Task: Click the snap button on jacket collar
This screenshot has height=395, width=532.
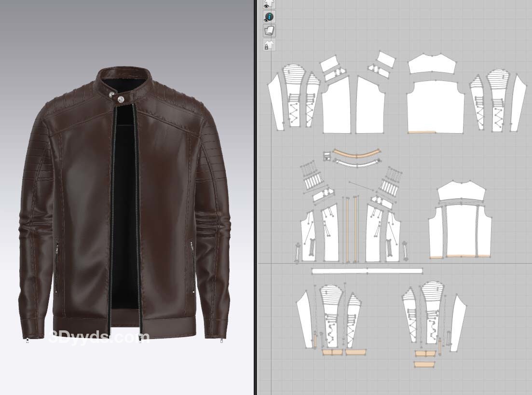Action: pyautogui.click(x=120, y=99)
